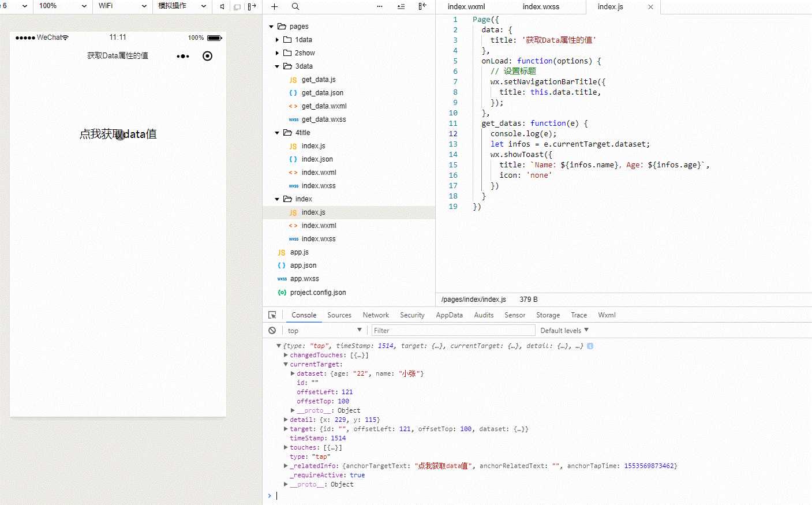Open the Sensor devtools tab
This screenshot has width=812, height=505.
click(515, 315)
